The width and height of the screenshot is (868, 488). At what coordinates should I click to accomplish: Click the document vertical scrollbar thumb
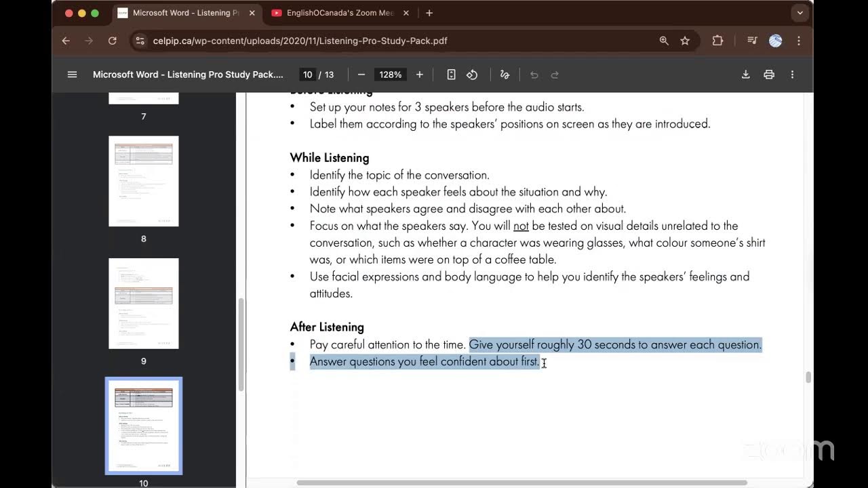point(808,378)
